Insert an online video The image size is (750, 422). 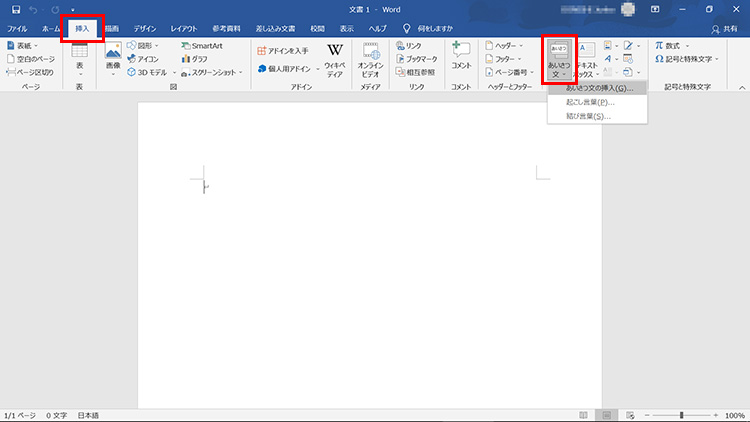[370, 59]
